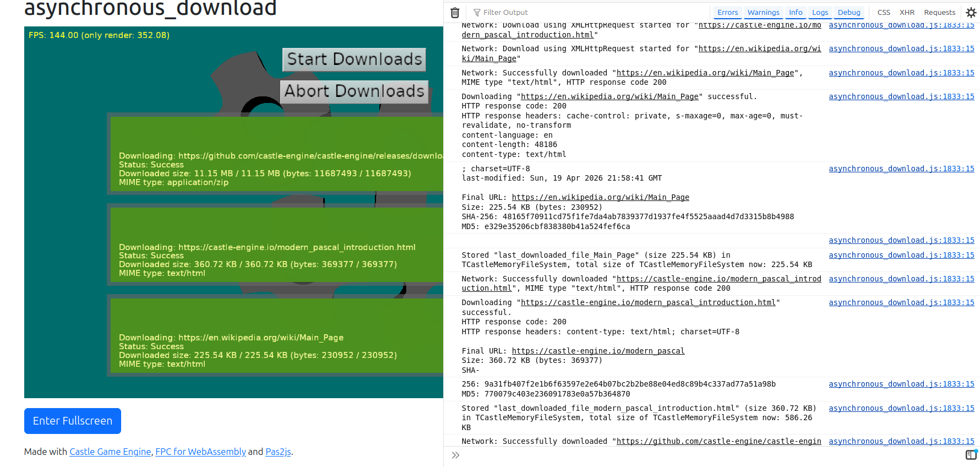980x467 pixels.
Task: Click the Enter Fullscreen button
Action: (73, 421)
